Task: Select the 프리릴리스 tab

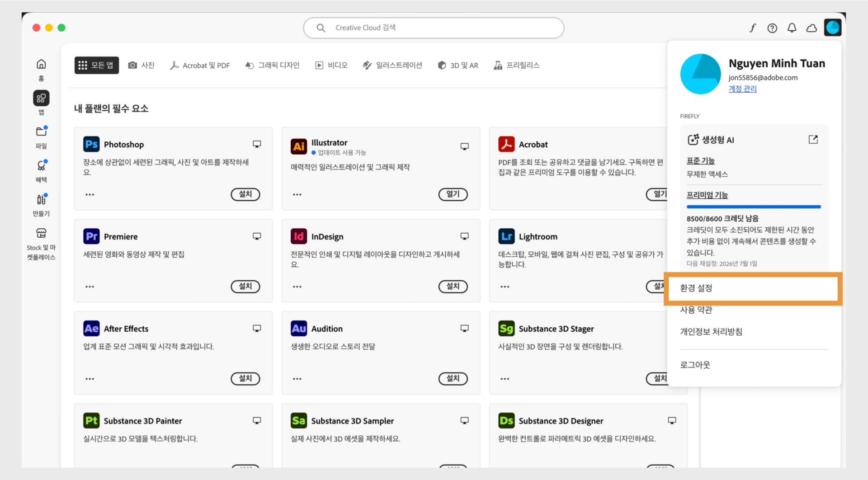Action: pyautogui.click(x=517, y=65)
